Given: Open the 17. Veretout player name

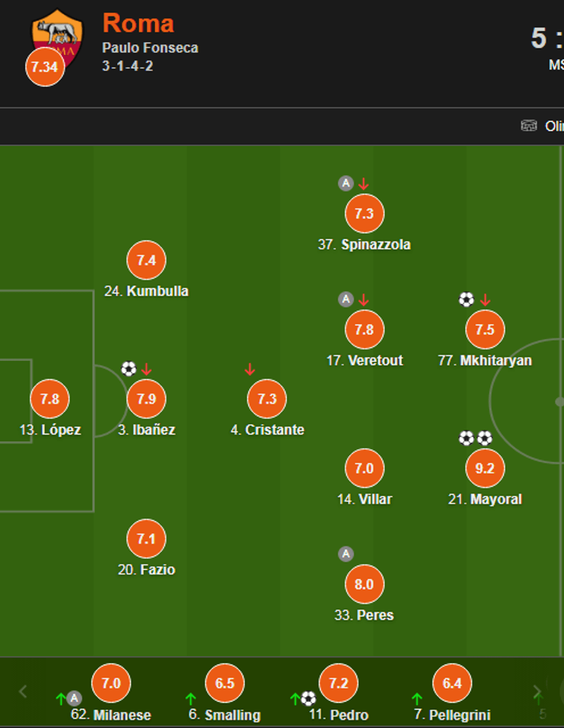Looking at the screenshot, I should coord(364,361).
